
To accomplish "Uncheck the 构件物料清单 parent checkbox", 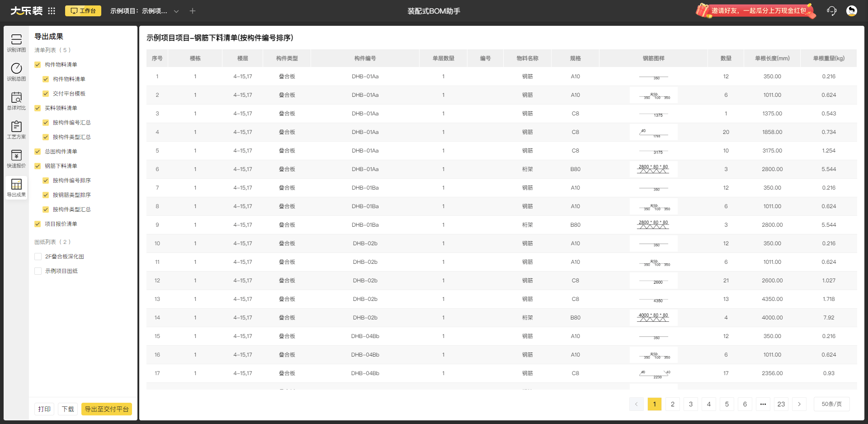I will (x=38, y=65).
